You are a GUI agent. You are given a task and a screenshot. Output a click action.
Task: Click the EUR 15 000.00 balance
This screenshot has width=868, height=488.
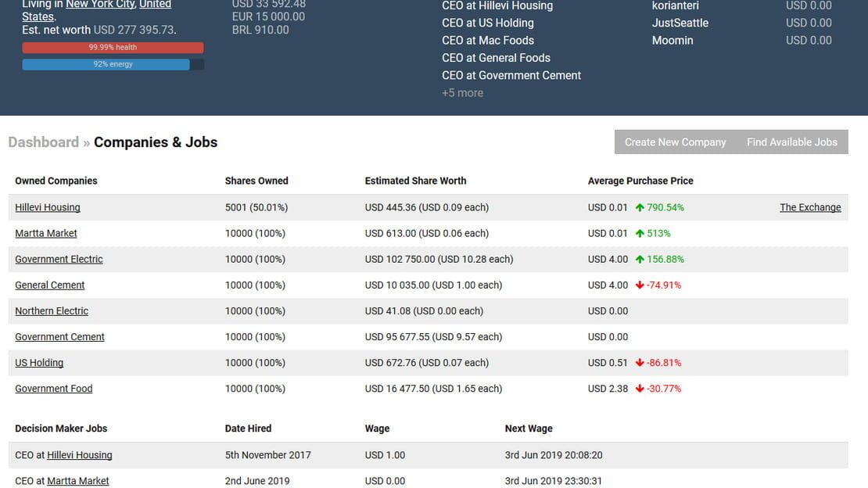268,16
